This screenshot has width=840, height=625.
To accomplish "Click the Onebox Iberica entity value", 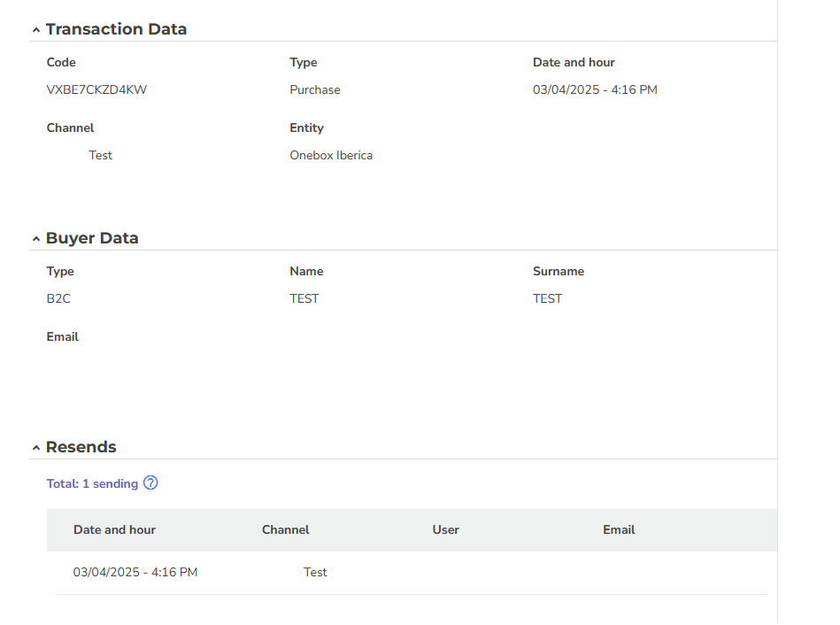I will pos(331,156).
